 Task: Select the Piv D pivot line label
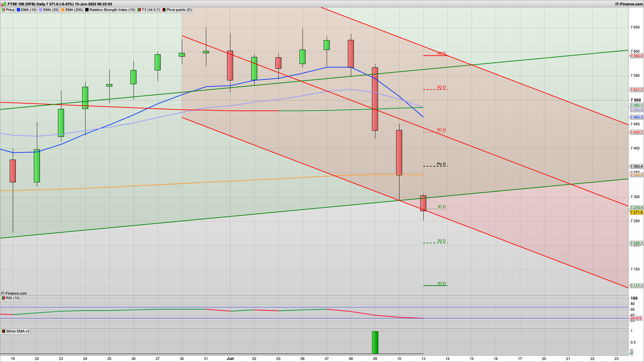(441, 164)
